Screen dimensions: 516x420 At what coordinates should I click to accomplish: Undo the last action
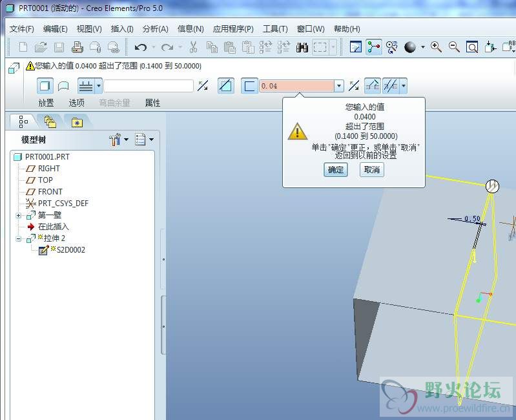(141, 47)
